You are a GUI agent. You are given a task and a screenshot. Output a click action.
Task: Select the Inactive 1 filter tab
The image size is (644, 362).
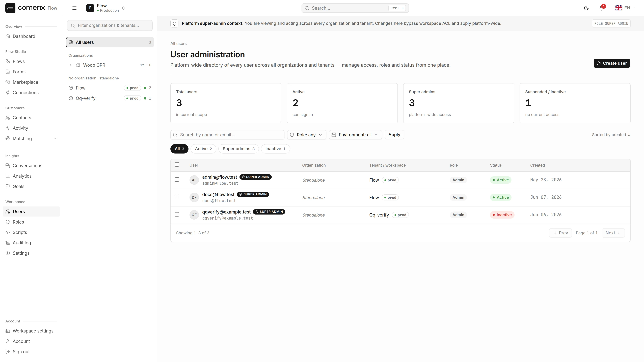coord(275,149)
